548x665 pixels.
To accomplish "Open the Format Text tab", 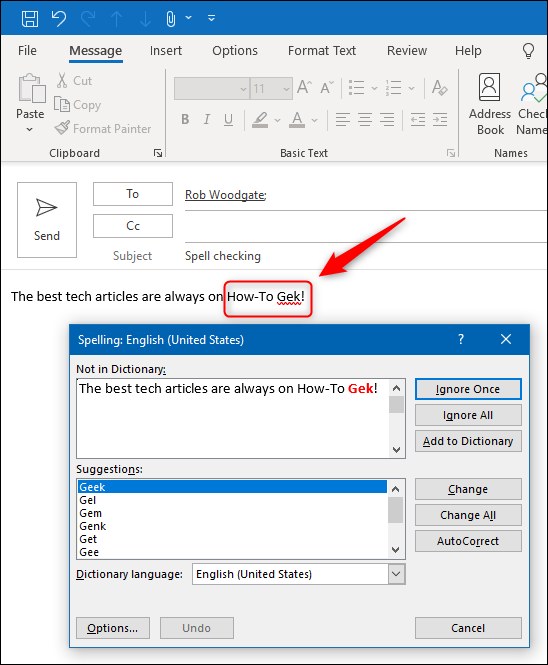I will pos(322,50).
